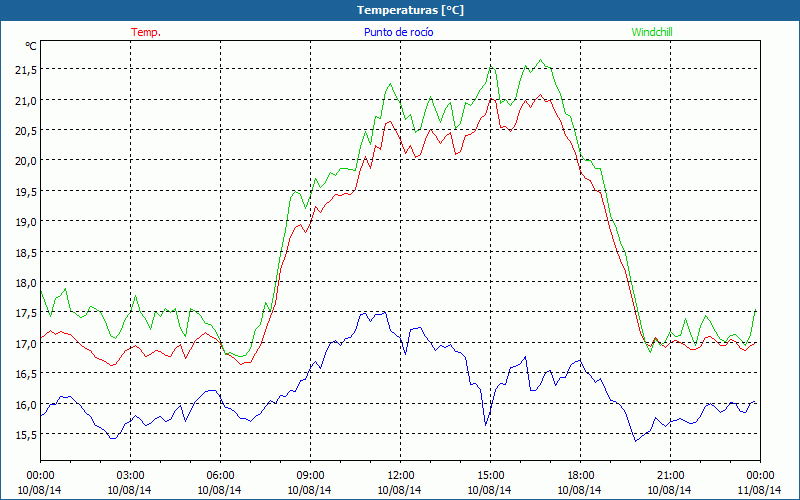Image resolution: width=800 pixels, height=500 pixels.
Task: Click the 21,0 y-axis value
Action: tap(26, 101)
